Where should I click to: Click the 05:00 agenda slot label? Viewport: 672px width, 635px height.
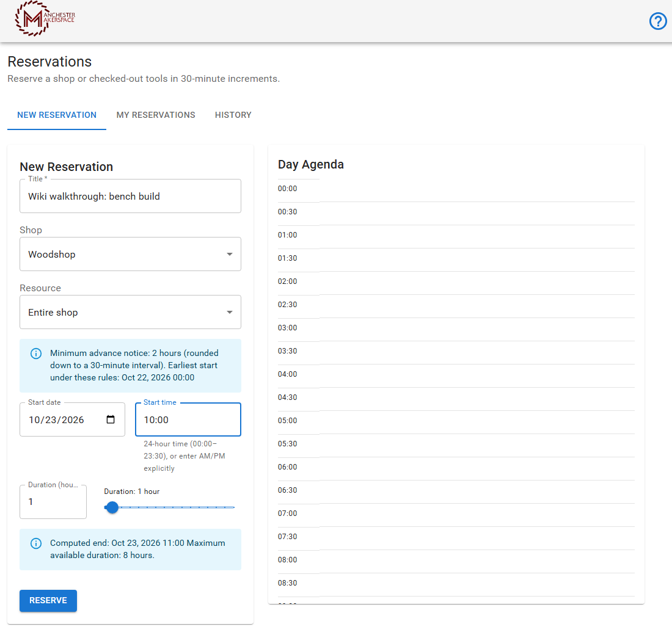[287, 420]
